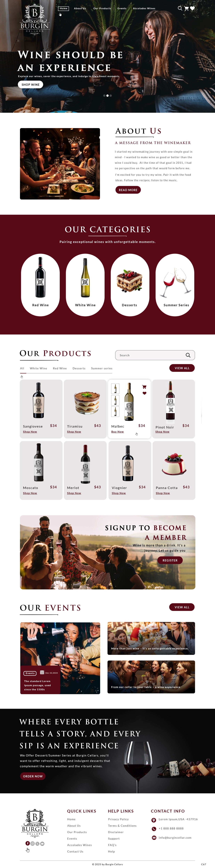Open the wishlist heart in header
This screenshot has height=868, width=215.
192,9
